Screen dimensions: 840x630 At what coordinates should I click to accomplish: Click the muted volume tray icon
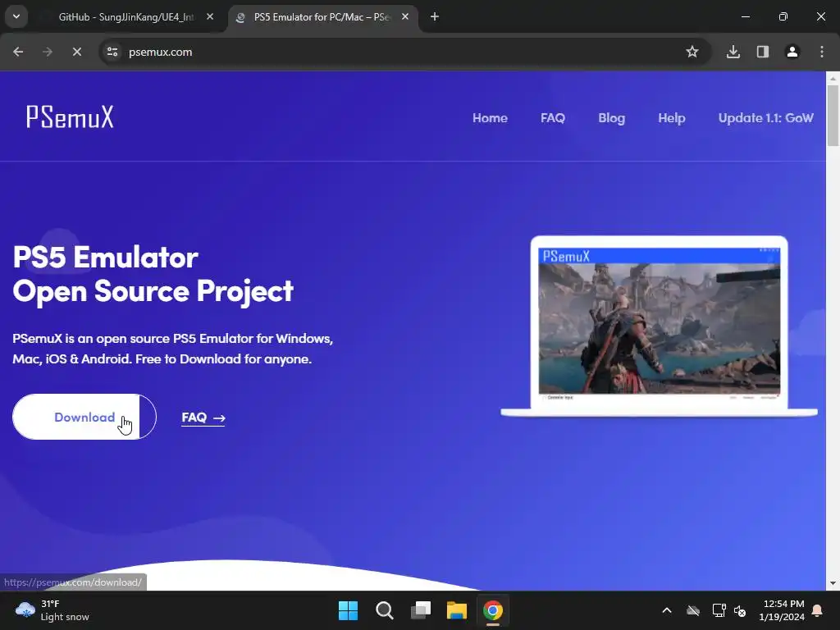[x=740, y=610]
